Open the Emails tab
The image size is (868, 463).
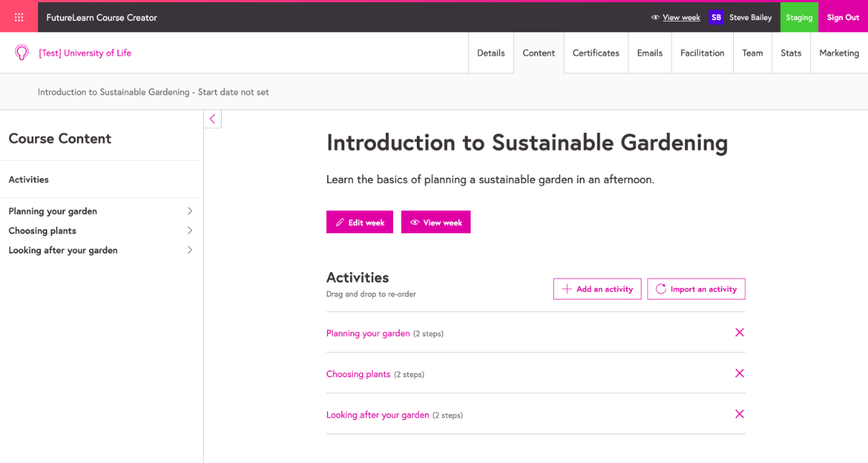650,53
